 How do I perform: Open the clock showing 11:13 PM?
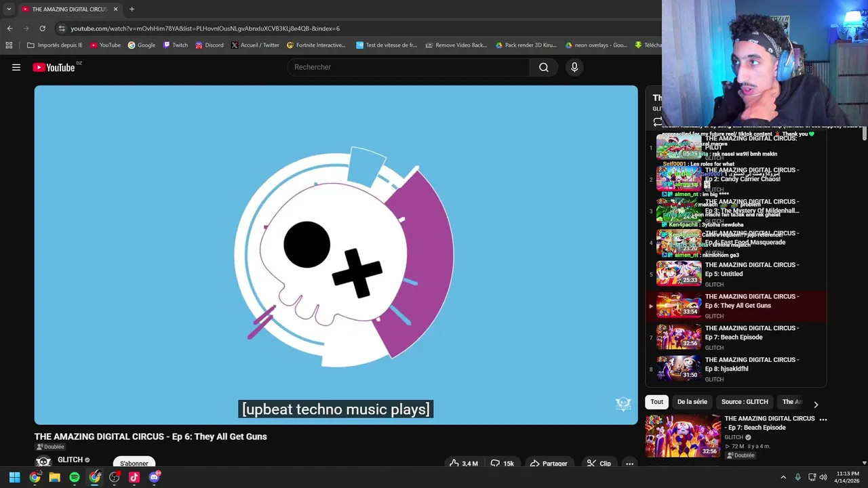click(848, 477)
